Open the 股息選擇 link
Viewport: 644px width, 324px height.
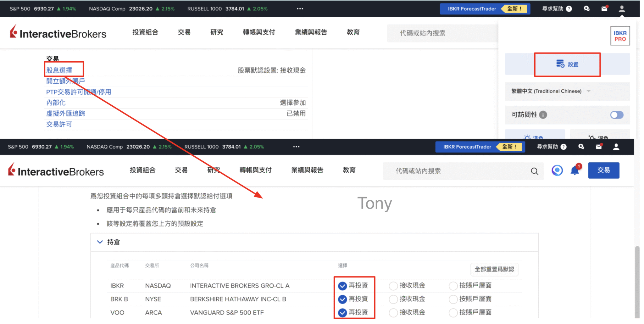(x=59, y=70)
